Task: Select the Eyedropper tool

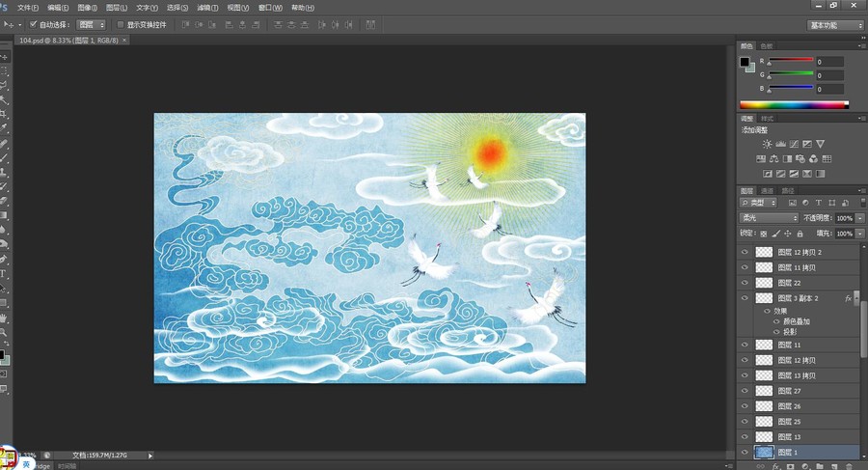Action: coord(3,128)
